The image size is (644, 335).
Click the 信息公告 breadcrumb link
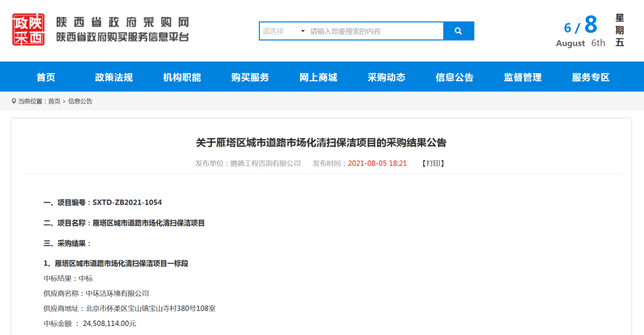coord(80,102)
